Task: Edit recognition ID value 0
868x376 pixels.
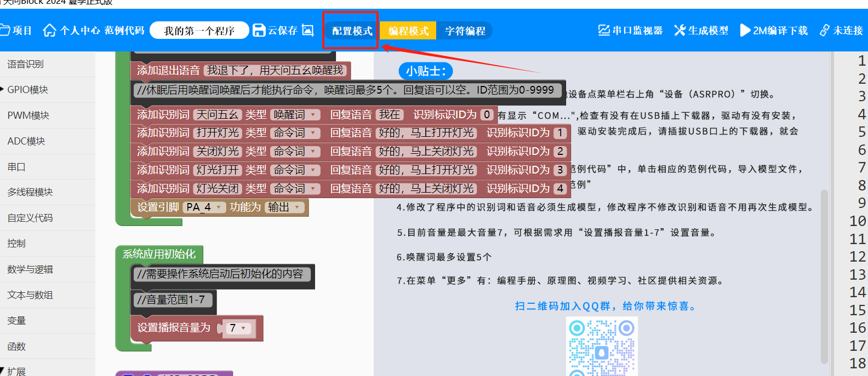Action: pos(487,114)
